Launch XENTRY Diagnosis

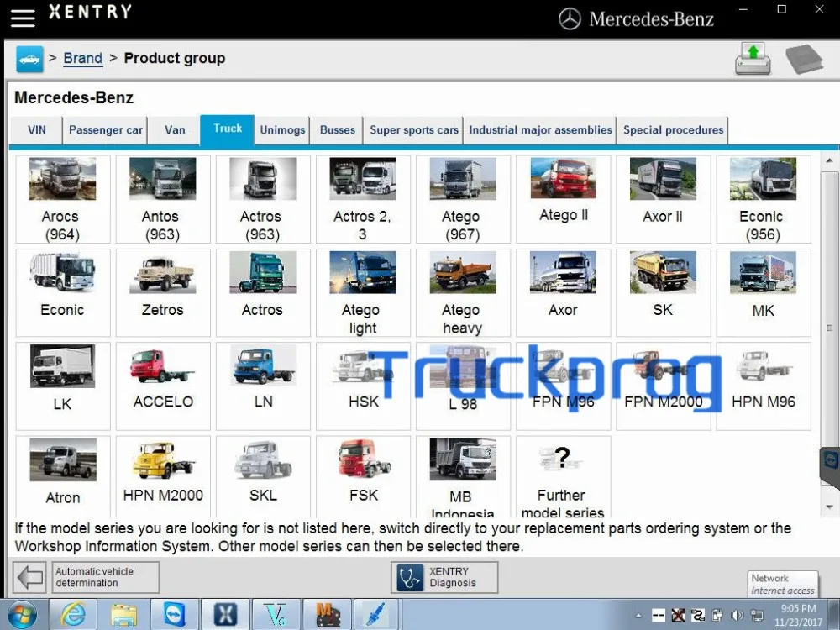[444, 577]
